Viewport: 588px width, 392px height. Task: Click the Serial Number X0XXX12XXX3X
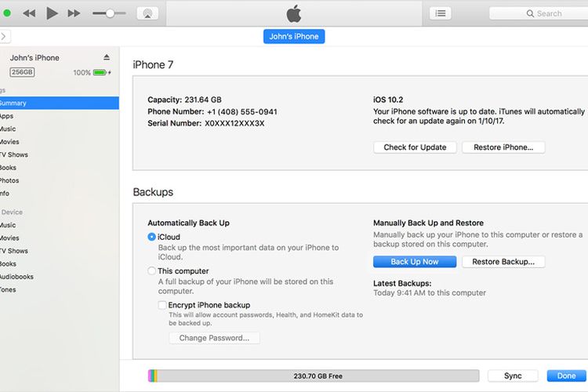click(206, 123)
